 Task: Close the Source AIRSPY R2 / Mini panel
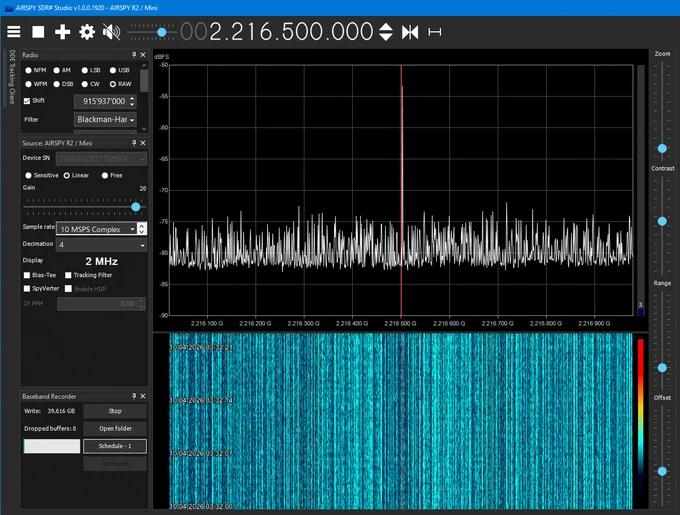[143, 143]
